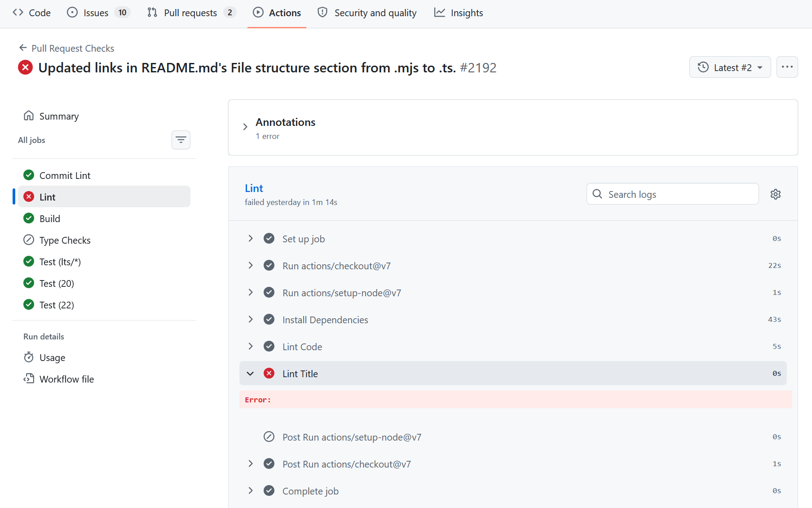
Task: Click the run number #2192 in the title
Action: point(478,67)
